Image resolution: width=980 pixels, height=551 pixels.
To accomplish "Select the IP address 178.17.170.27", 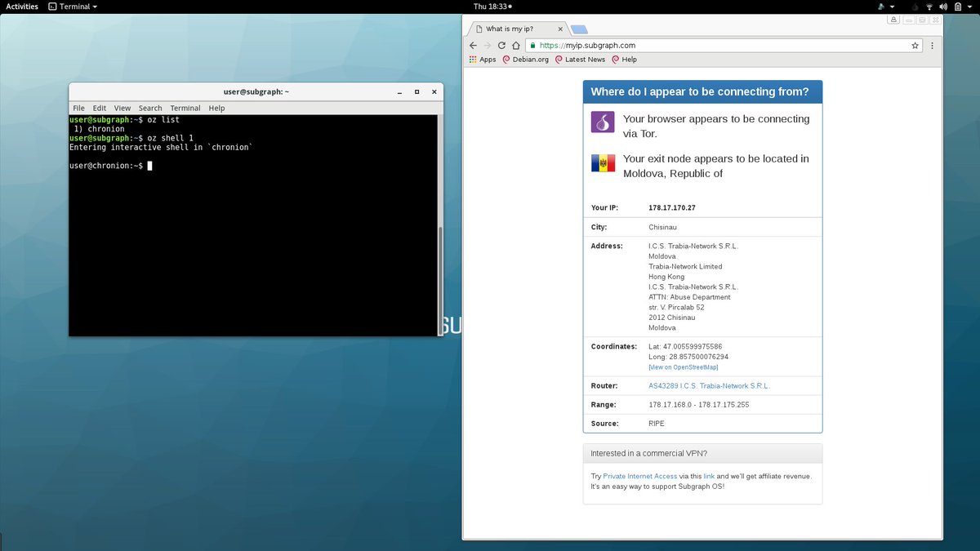I will click(x=672, y=208).
